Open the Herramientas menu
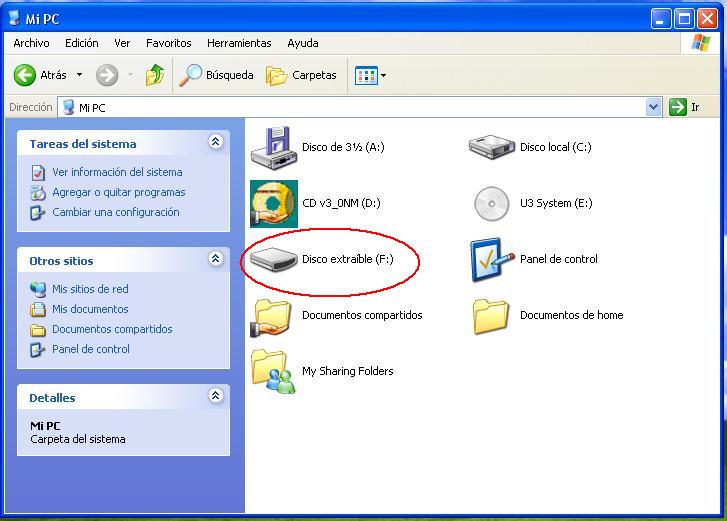This screenshot has width=727, height=521. pos(239,43)
